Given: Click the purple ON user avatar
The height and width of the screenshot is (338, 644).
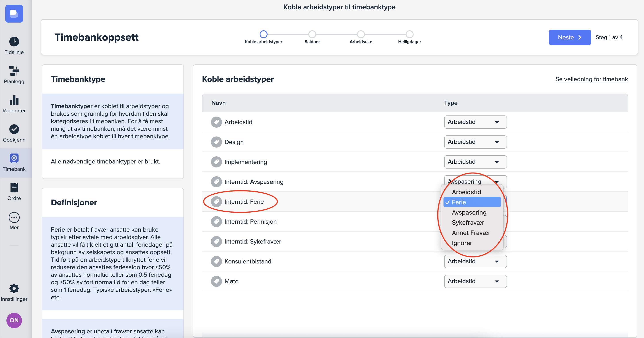Looking at the screenshot, I should tap(14, 320).
